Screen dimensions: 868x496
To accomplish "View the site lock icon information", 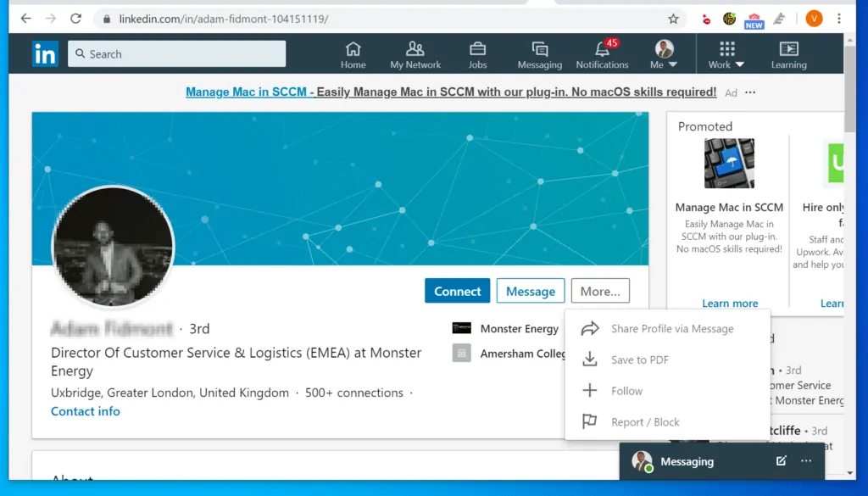I will 107,19.
